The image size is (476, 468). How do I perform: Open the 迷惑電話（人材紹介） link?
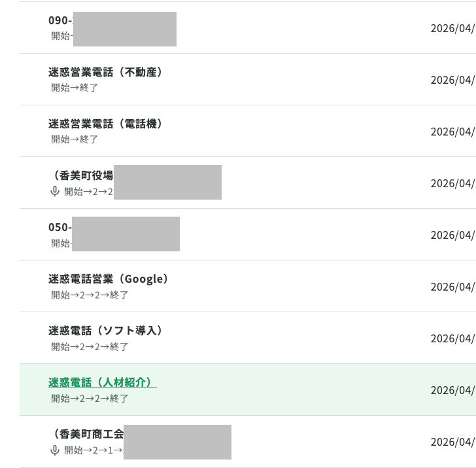click(x=102, y=382)
